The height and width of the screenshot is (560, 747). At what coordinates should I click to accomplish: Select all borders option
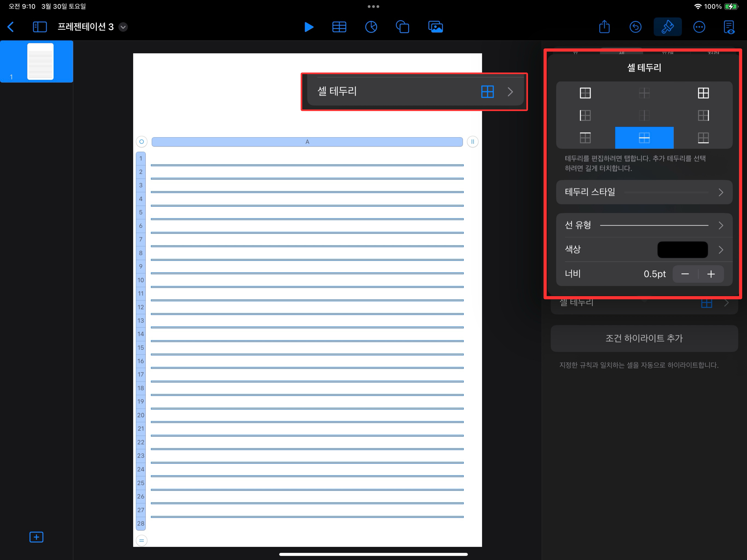703,93
